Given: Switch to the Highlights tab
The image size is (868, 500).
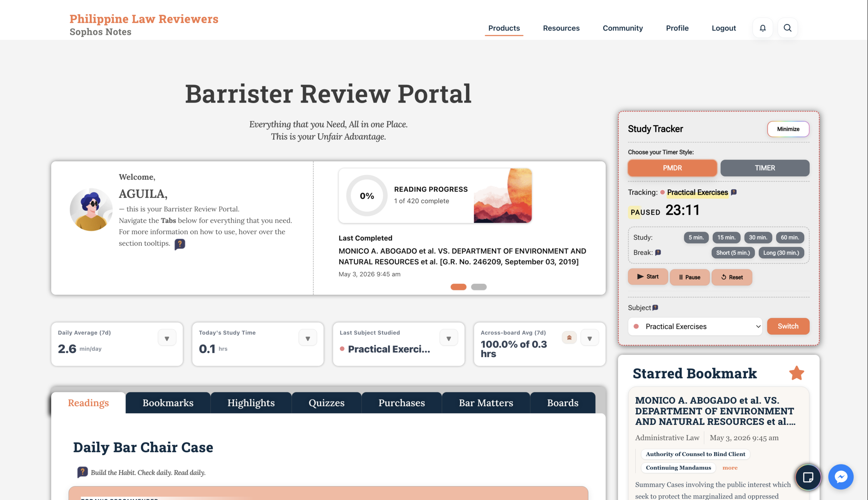Looking at the screenshot, I should (x=251, y=402).
